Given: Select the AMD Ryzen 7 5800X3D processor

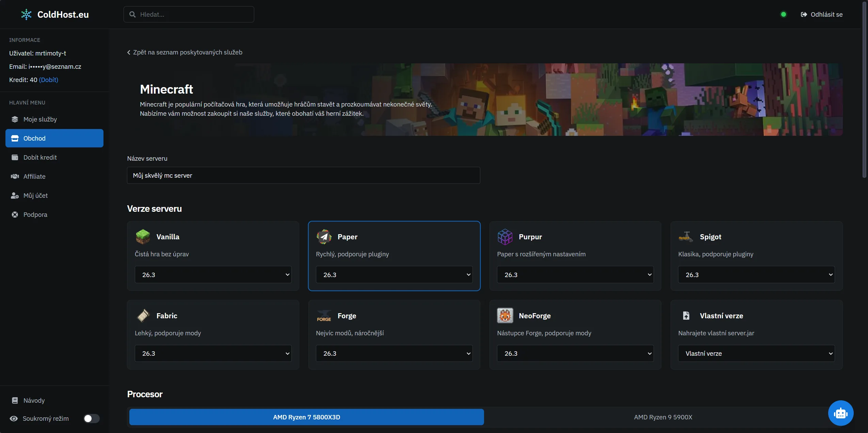Looking at the screenshot, I should pos(306,417).
